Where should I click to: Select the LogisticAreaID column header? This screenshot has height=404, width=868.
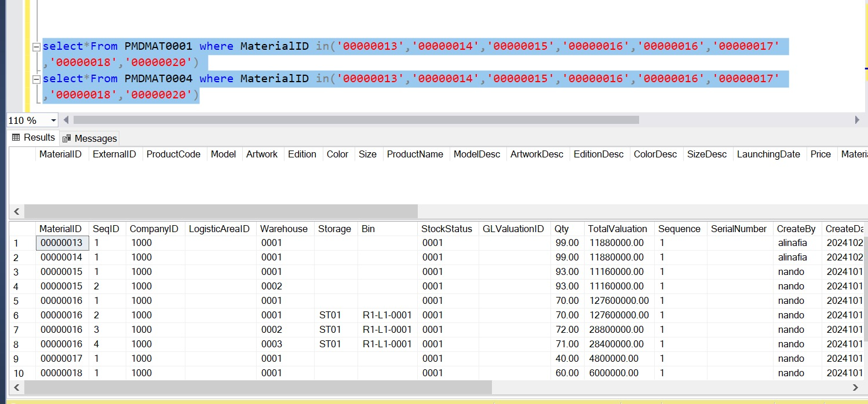click(x=219, y=229)
